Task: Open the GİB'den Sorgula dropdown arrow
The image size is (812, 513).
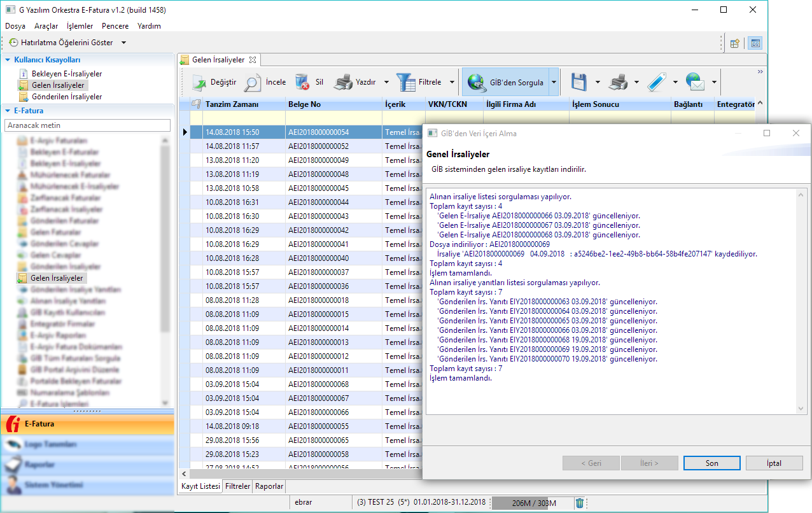Action: coord(554,82)
